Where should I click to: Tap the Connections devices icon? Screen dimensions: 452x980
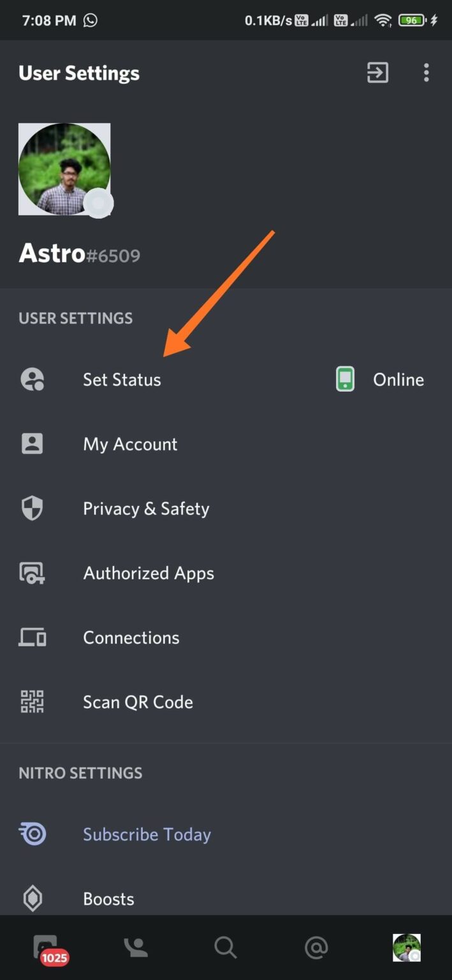pos(33,637)
